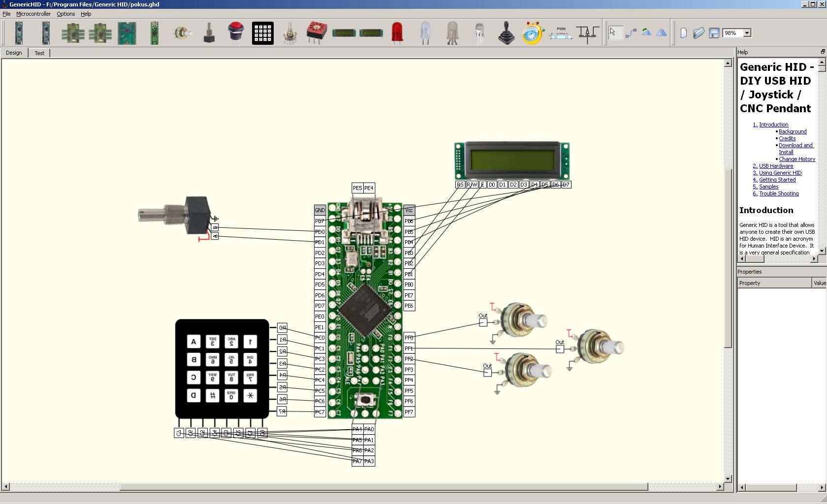Click the save floppy disk icon
This screenshot has width=827, height=504.
[714, 33]
